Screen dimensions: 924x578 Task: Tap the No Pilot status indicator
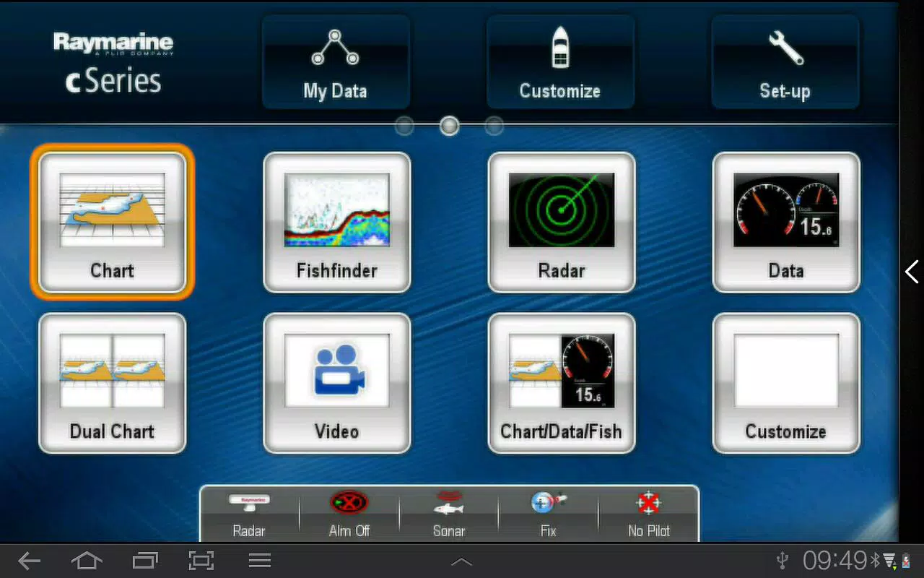(x=649, y=514)
